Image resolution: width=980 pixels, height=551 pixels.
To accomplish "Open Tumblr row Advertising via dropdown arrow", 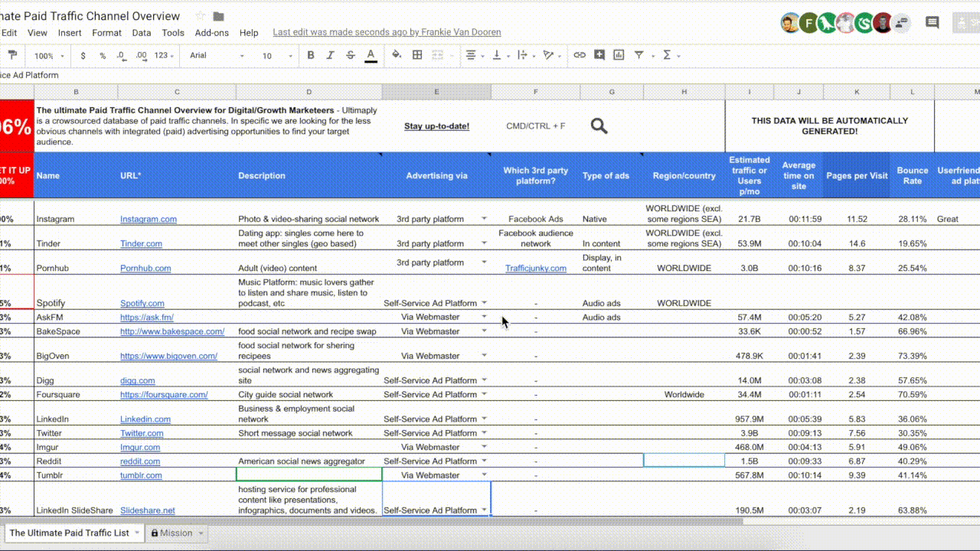I will pos(484,475).
